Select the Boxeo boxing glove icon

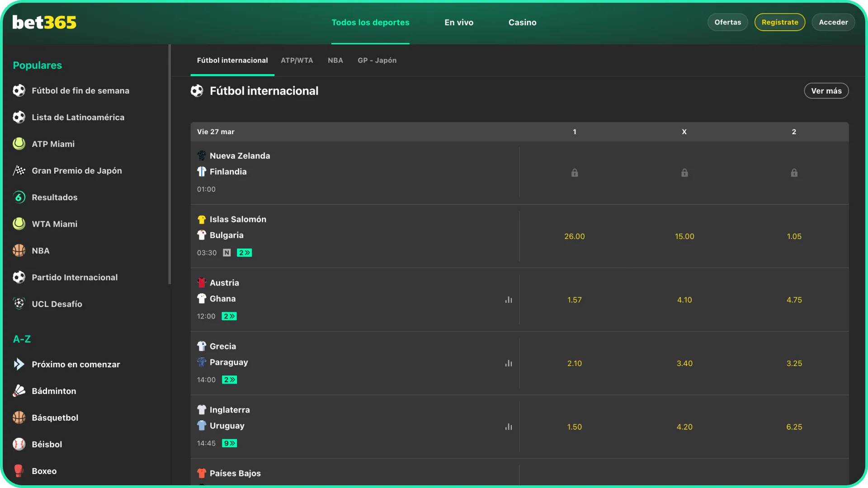tap(19, 471)
